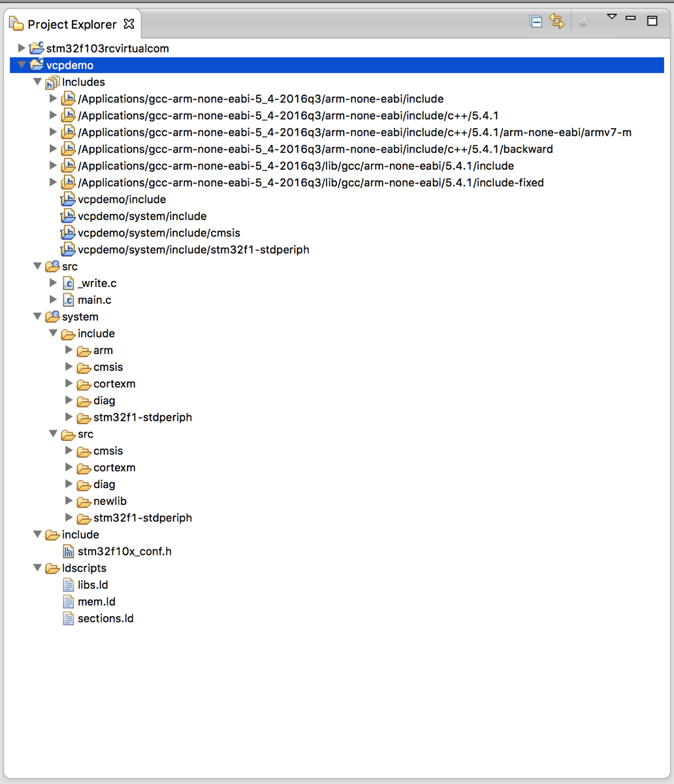Click the top-level src source folder icon

pyautogui.click(x=52, y=267)
